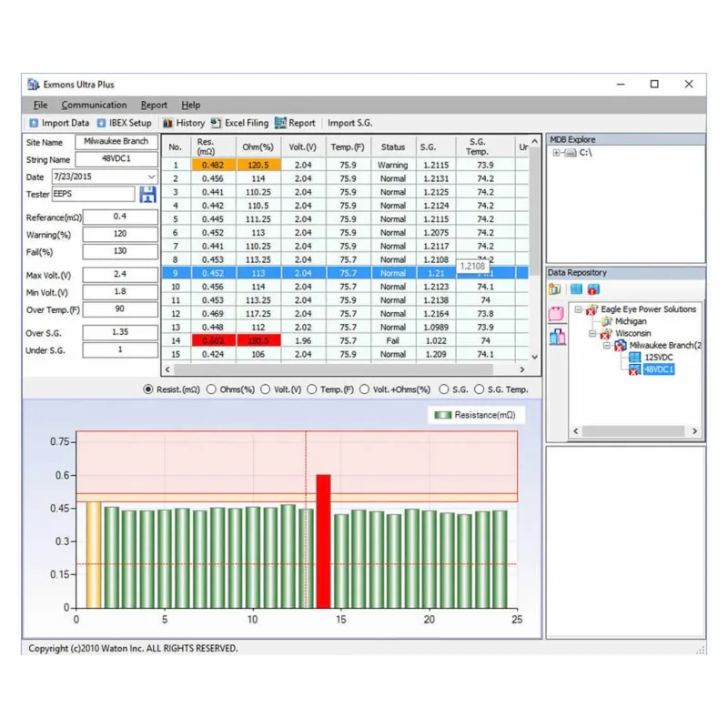Expand the C:\ drive in MDB Explore
The height and width of the screenshot is (728, 728).
pos(556,153)
